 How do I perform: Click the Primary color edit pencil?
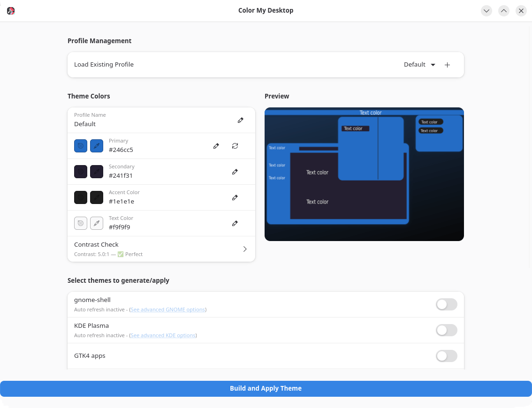[216, 146]
